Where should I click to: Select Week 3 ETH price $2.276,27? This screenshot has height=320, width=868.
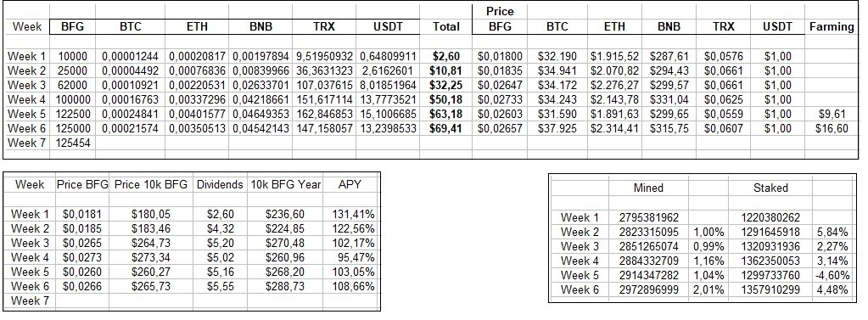614,85
